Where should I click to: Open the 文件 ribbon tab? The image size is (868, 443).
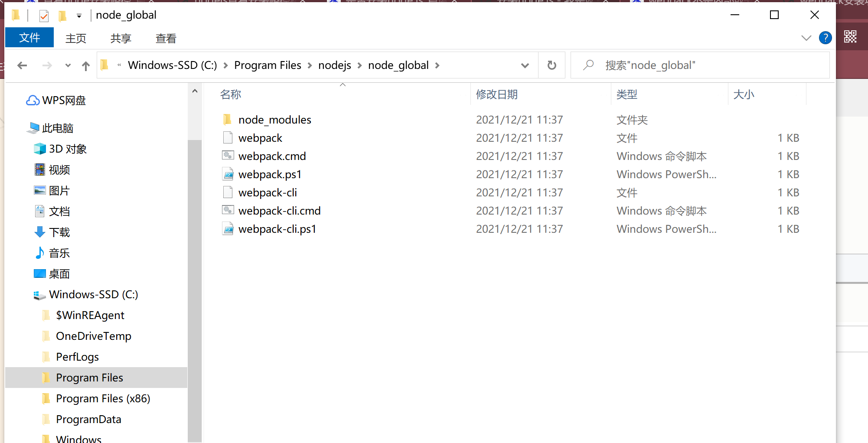pos(29,38)
